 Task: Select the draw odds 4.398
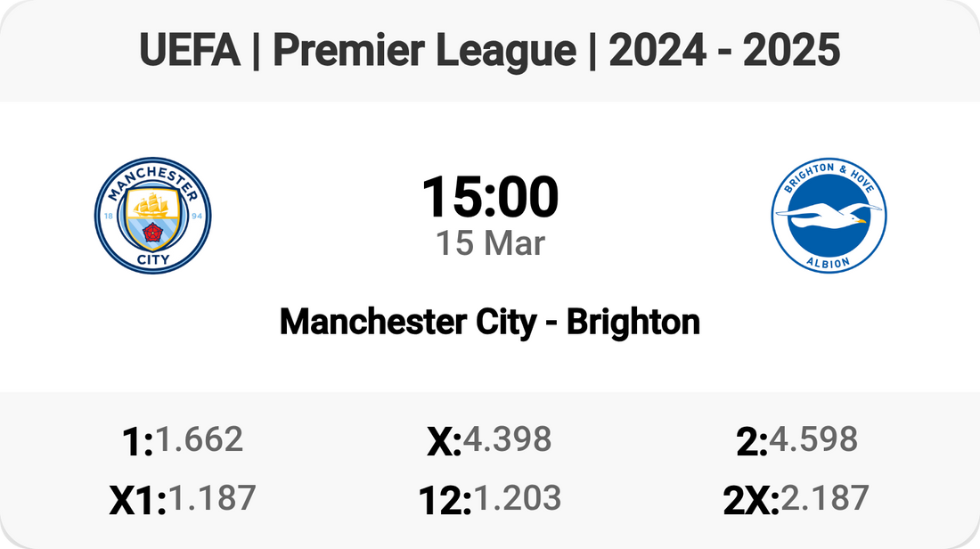pyautogui.click(x=507, y=439)
